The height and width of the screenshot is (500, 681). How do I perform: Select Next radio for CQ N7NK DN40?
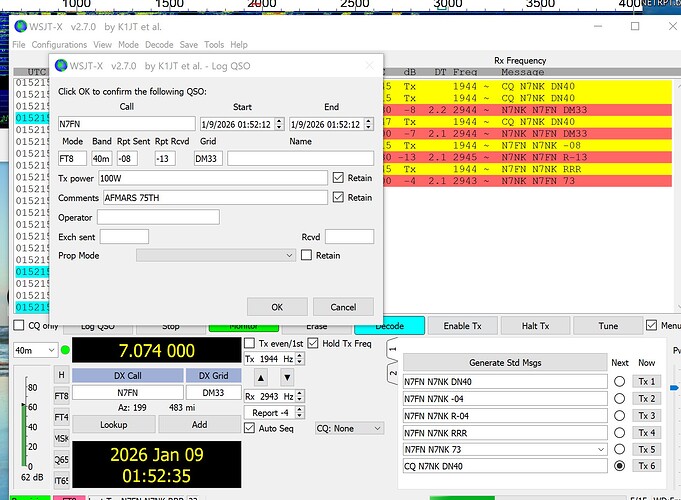(x=619, y=466)
